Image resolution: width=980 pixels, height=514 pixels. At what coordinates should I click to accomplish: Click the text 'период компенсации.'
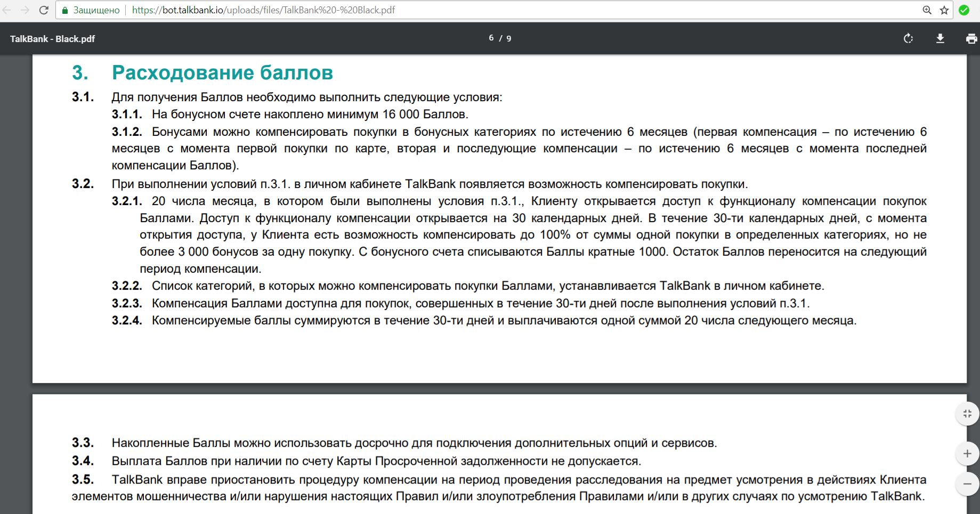tap(200, 269)
